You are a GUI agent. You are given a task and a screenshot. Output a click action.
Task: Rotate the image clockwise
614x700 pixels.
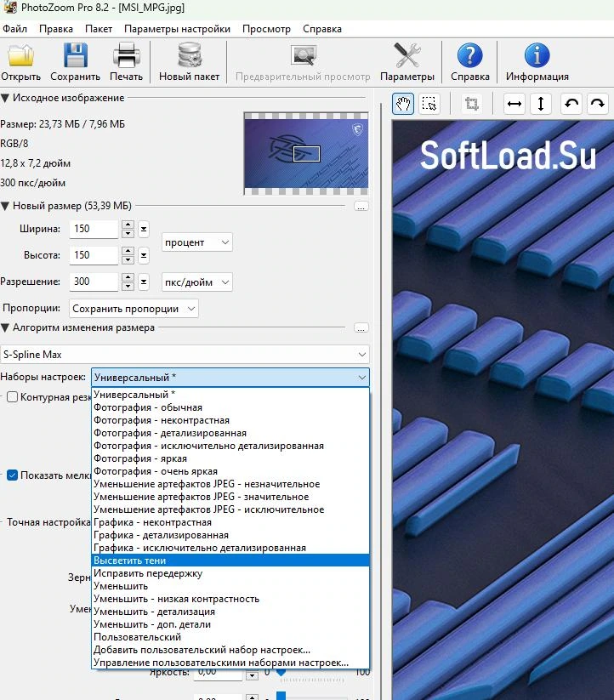point(598,104)
